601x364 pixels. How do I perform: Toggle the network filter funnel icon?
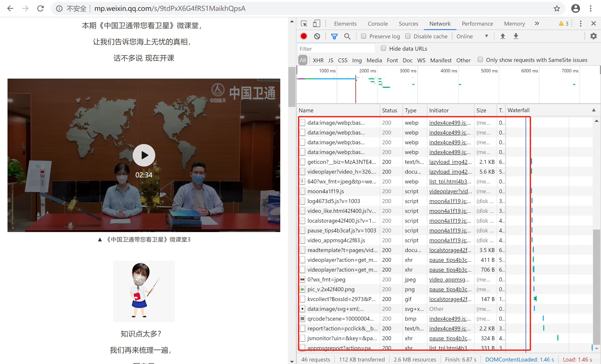click(x=334, y=36)
